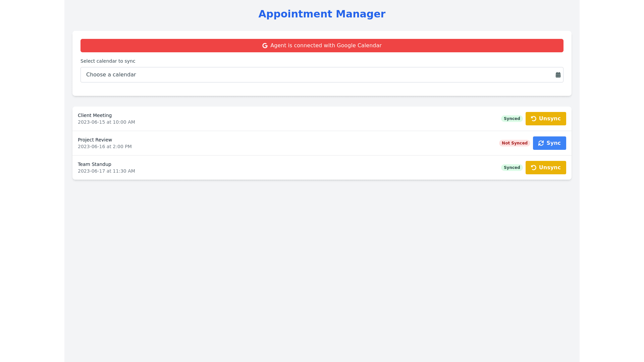Click the Google G logo icon
The image size is (644, 362).
(x=265, y=46)
